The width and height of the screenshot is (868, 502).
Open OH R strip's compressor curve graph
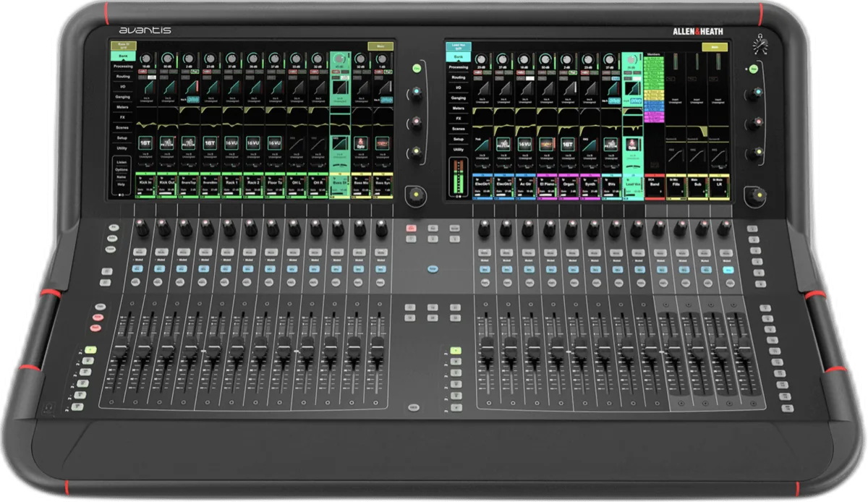click(x=318, y=144)
